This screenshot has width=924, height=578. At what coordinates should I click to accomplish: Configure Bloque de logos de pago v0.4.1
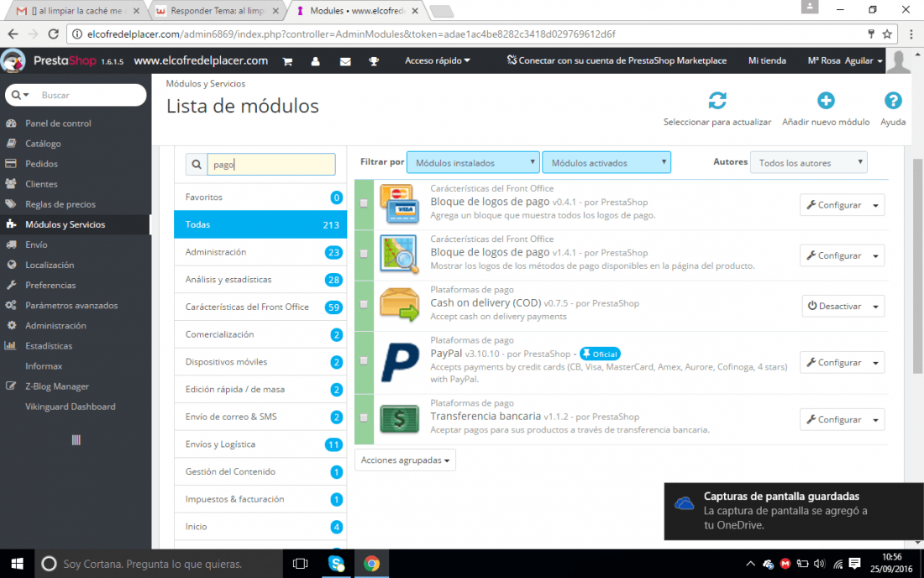[834, 205]
